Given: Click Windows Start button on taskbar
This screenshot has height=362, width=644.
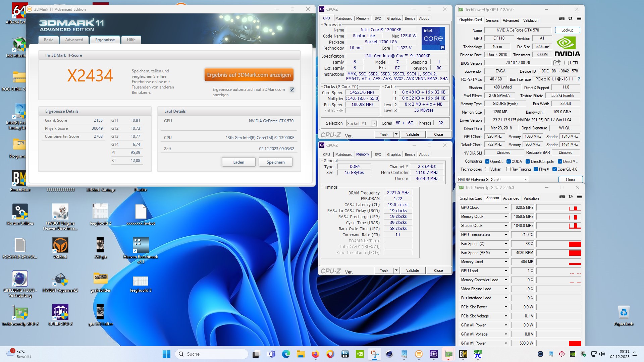Looking at the screenshot, I should click(x=166, y=354).
